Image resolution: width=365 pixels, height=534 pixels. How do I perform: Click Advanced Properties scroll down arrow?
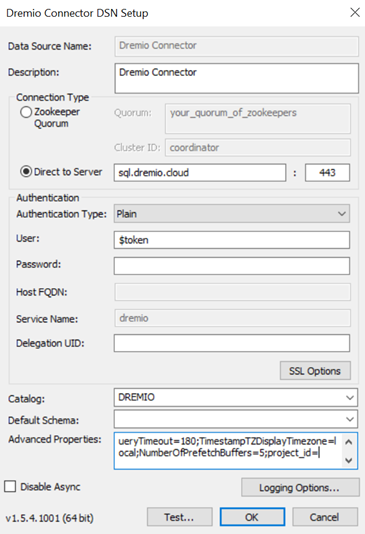pos(349,460)
